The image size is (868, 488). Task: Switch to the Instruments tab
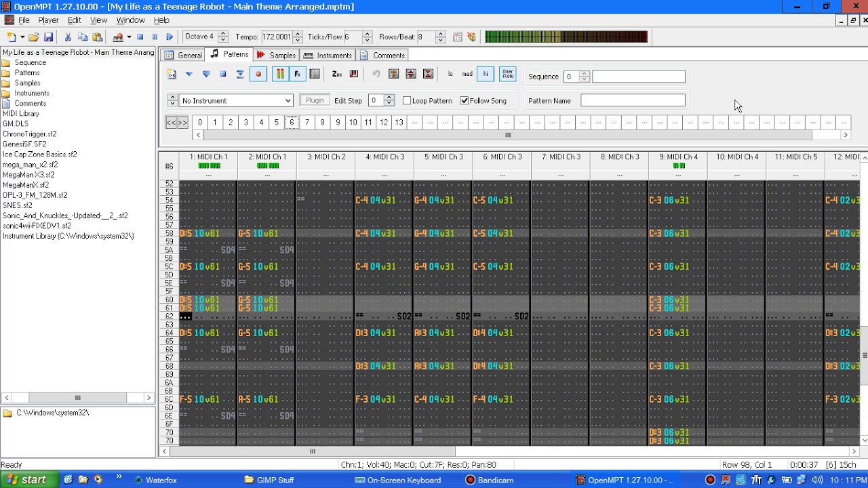(x=328, y=55)
